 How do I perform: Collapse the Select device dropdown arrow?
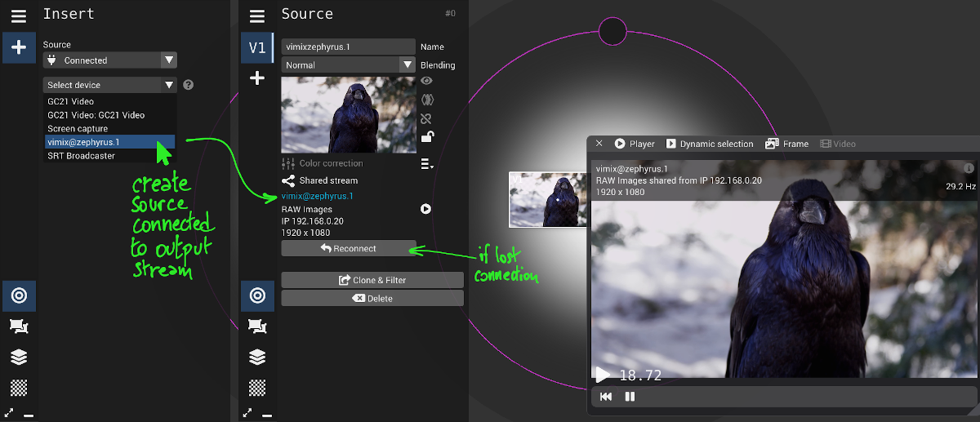pyautogui.click(x=169, y=85)
